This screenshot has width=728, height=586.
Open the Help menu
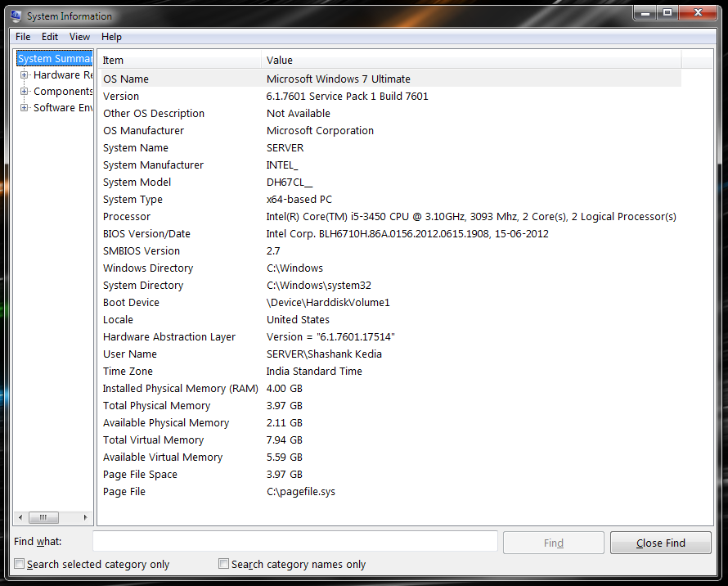(111, 37)
